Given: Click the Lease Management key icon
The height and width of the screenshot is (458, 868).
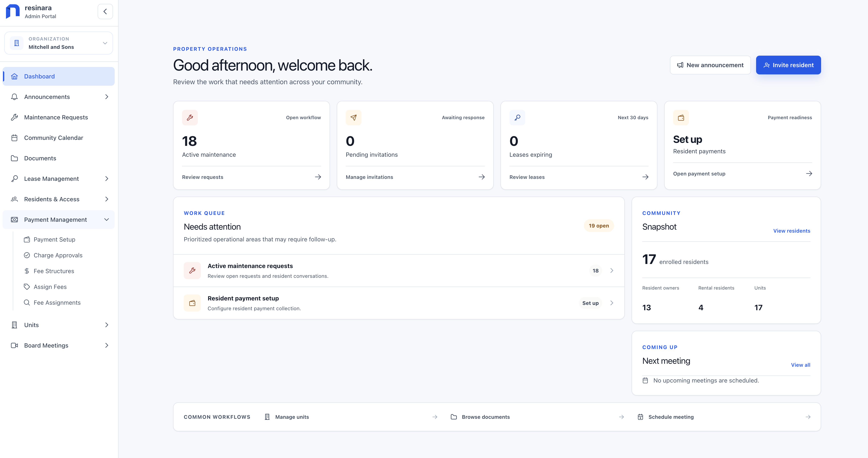Looking at the screenshot, I should pos(14,179).
